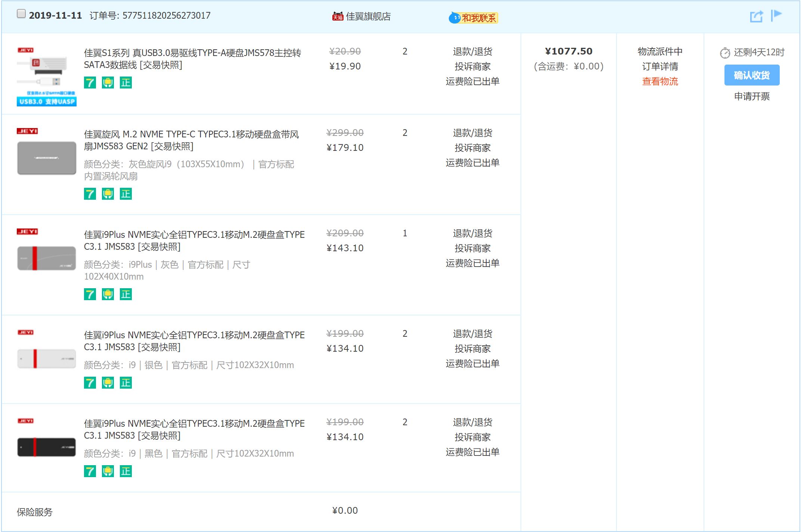
Task: Open i9Plus title for black 黑色 item
Action: [194, 429]
